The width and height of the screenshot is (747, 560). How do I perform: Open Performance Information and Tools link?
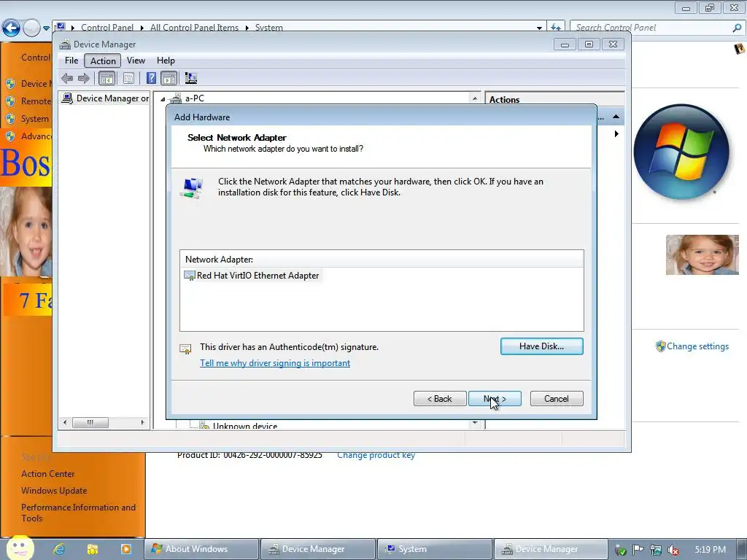tap(78, 513)
